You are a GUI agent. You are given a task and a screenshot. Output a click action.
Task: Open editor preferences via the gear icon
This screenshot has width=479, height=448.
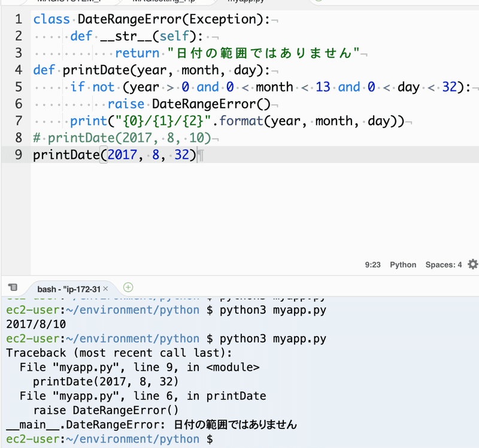pyautogui.click(x=472, y=264)
